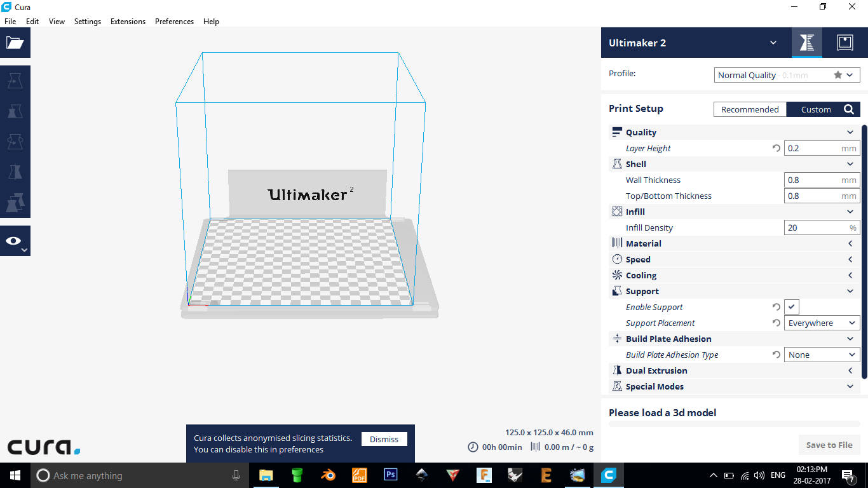Select the Mirror tool in left toolbar

[x=15, y=172]
